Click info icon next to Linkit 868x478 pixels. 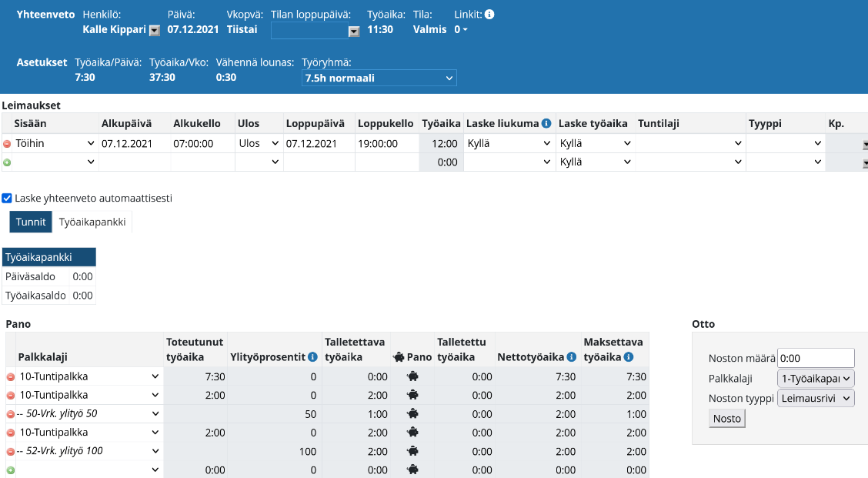tap(489, 14)
